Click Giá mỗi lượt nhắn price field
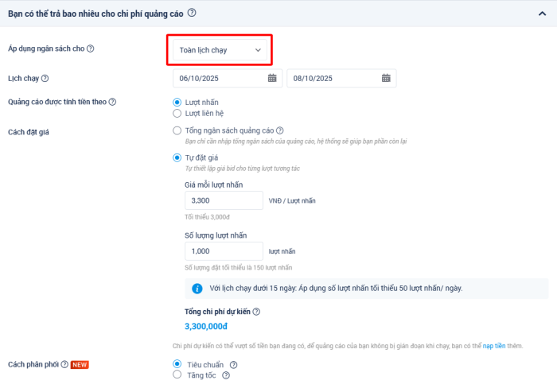The image size is (557, 392). click(x=224, y=200)
